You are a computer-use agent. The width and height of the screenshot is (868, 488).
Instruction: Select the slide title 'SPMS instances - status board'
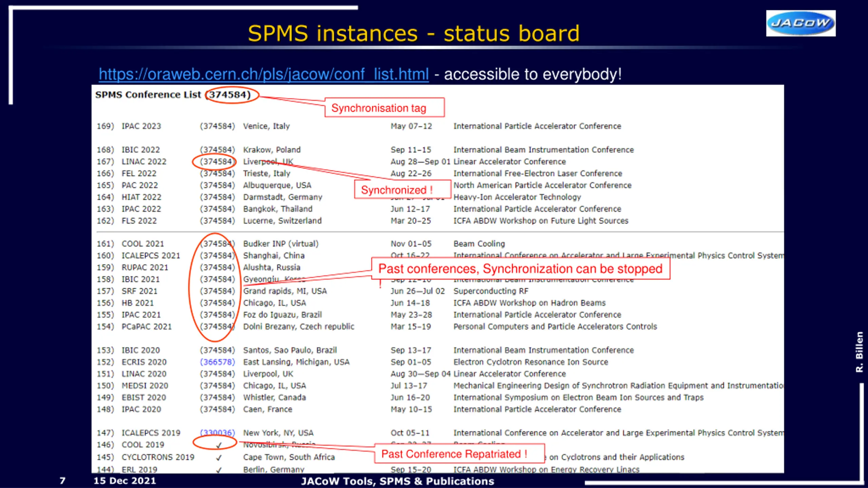pos(414,33)
